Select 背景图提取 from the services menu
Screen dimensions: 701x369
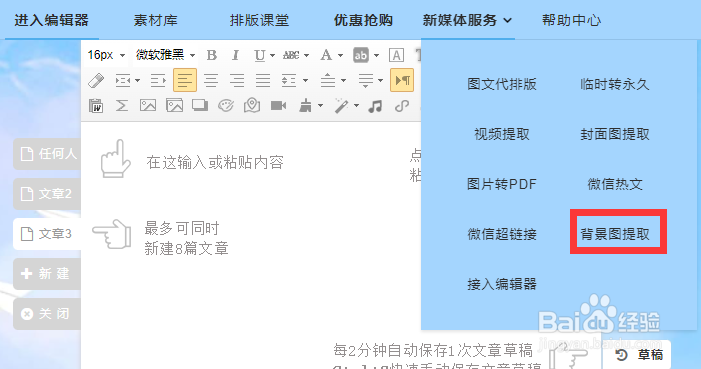615,234
